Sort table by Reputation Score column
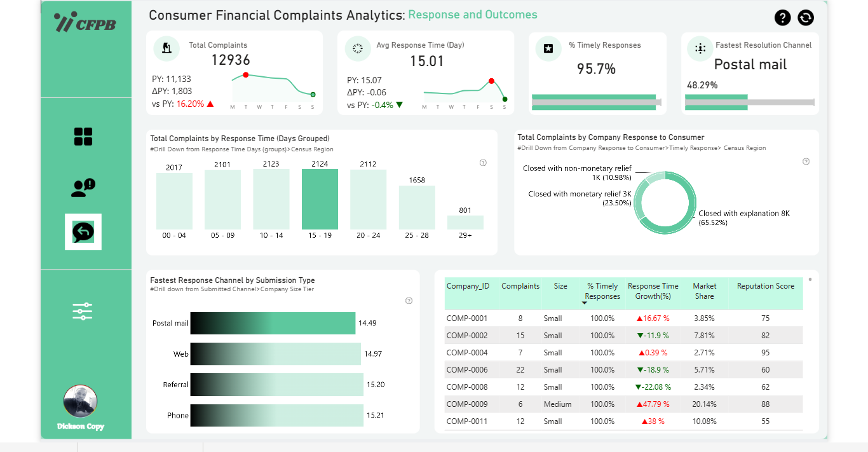Viewport: 868px width, 452px height. 765,286
